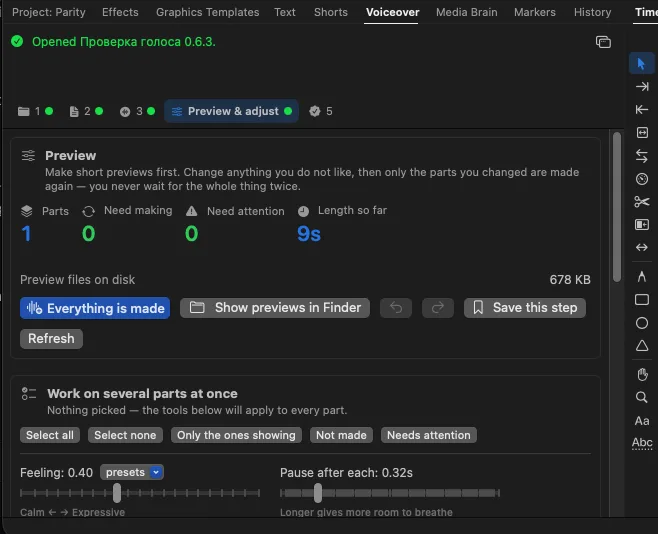Choose the slip tool icon
Image resolution: width=658 pixels, height=534 pixels.
coord(642,225)
